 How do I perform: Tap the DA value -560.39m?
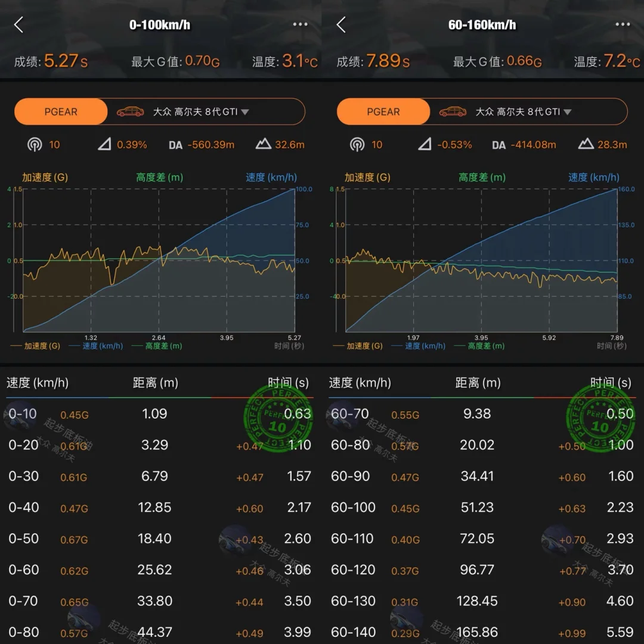(211, 144)
